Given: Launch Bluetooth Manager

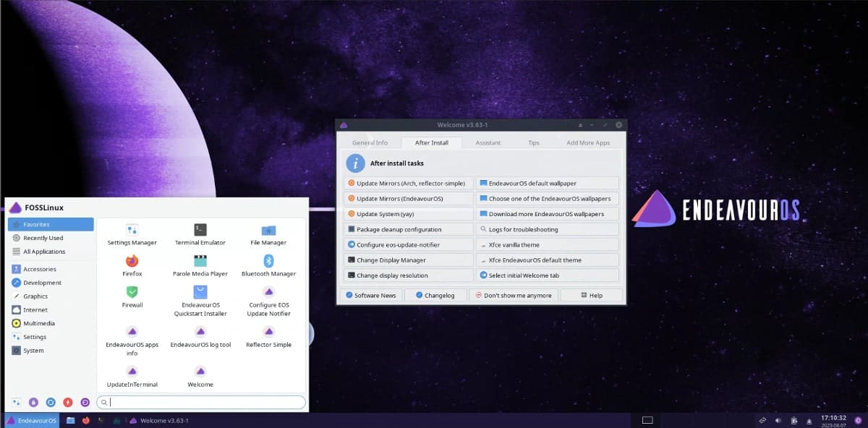Looking at the screenshot, I should (268, 266).
